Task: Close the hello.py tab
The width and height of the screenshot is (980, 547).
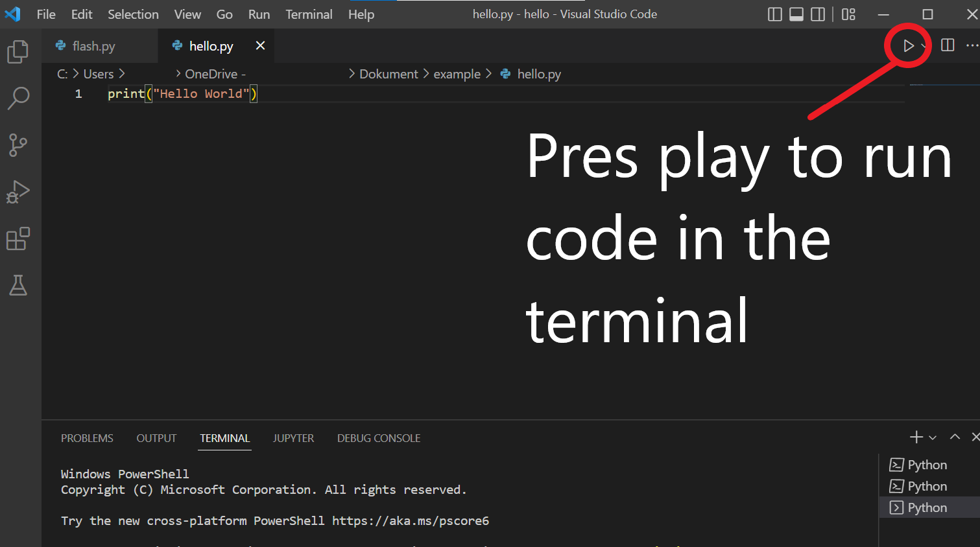Action: coord(260,45)
